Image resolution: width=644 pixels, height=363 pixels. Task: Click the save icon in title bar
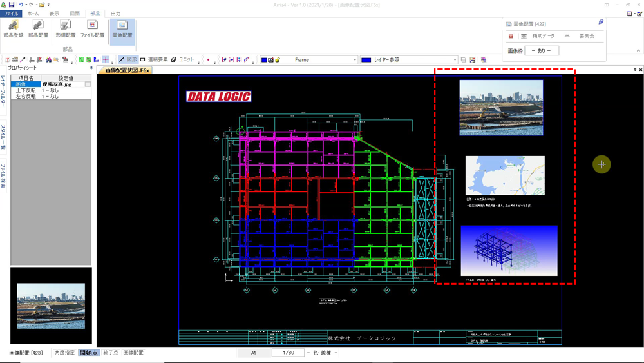[12, 5]
